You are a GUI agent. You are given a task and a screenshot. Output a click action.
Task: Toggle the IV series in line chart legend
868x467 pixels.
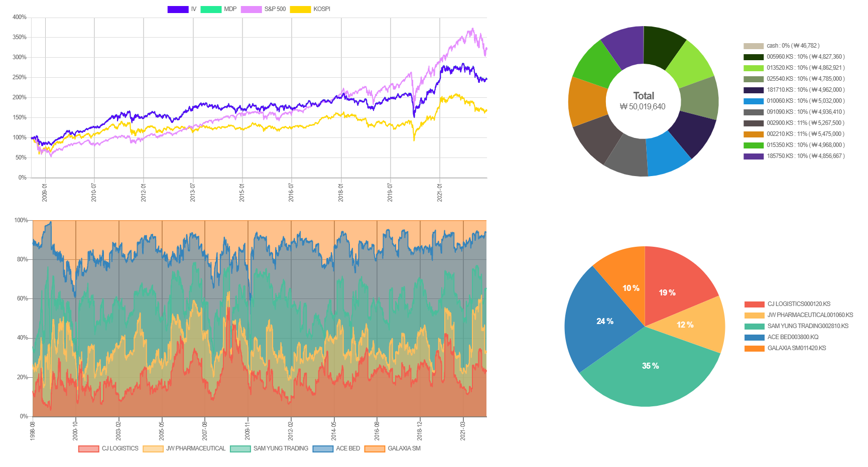[182, 9]
